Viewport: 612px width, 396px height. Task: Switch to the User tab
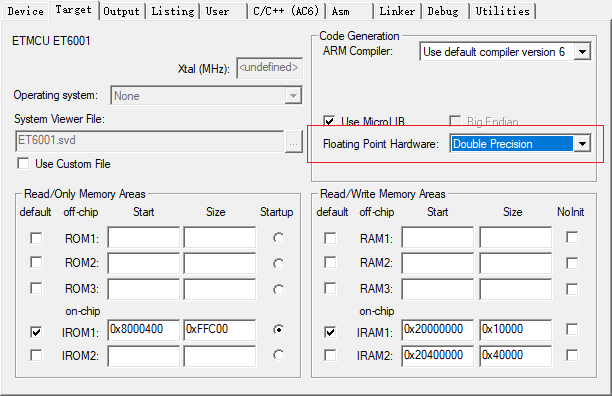pyautogui.click(x=224, y=11)
